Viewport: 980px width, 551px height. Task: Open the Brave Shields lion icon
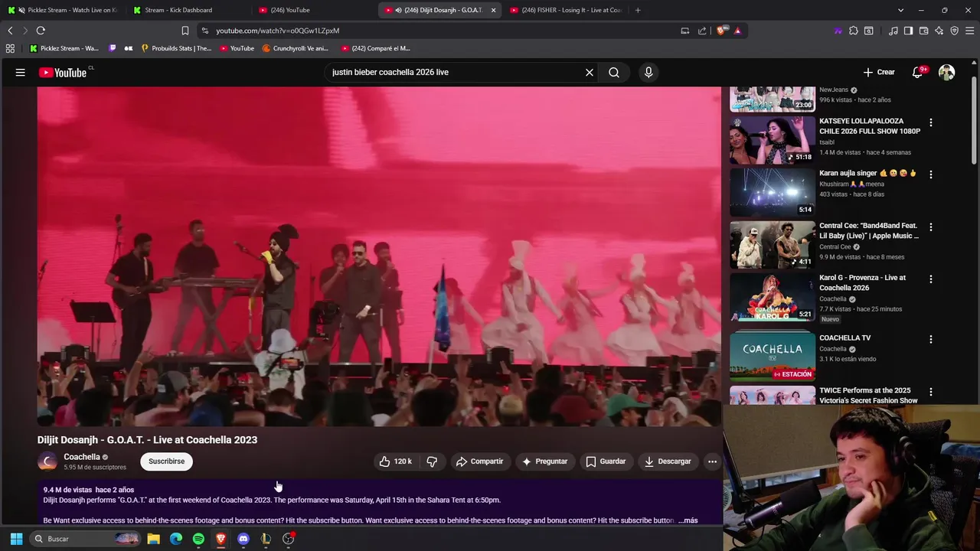tap(721, 31)
